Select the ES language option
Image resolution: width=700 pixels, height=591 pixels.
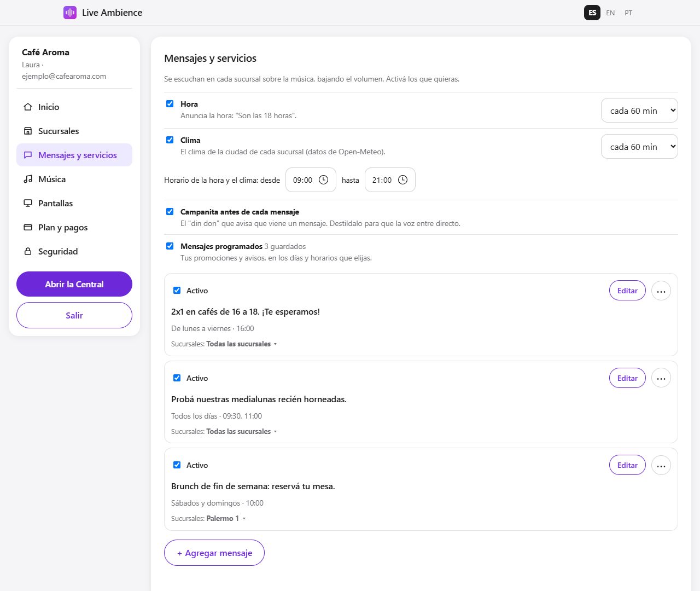pos(592,13)
